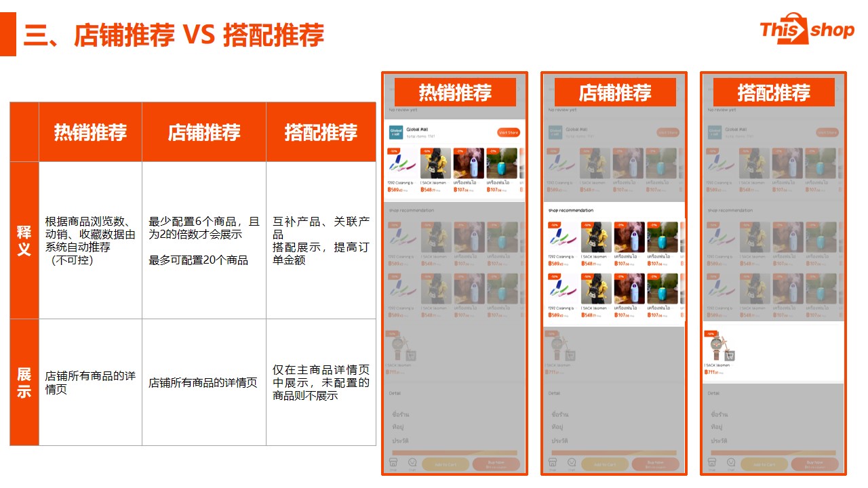Image resolution: width=868 pixels, height=488 pixels.
Task: Tap Buy Now in 热销推荐 mockup
Action: coord(496,464)
